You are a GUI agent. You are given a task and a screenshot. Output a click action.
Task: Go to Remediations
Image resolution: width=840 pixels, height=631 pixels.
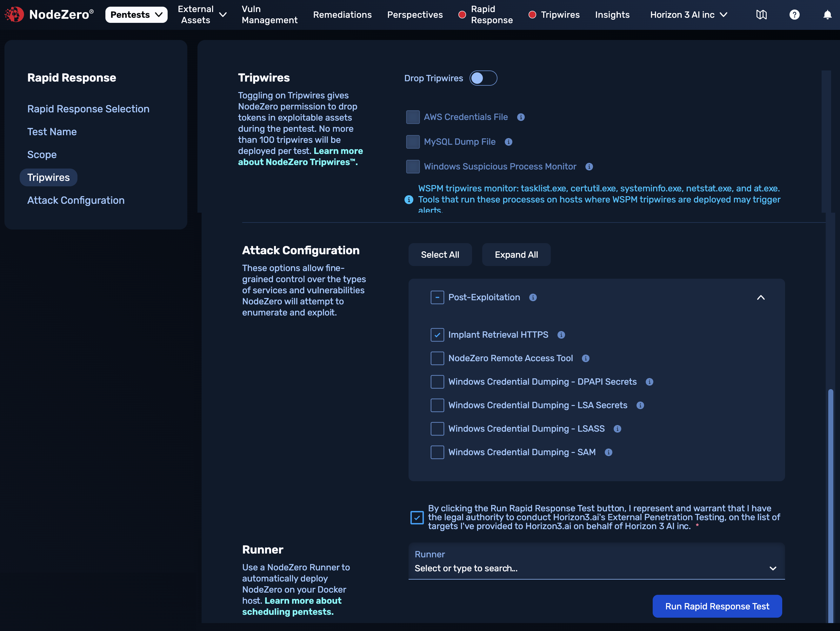click(342, 15)
